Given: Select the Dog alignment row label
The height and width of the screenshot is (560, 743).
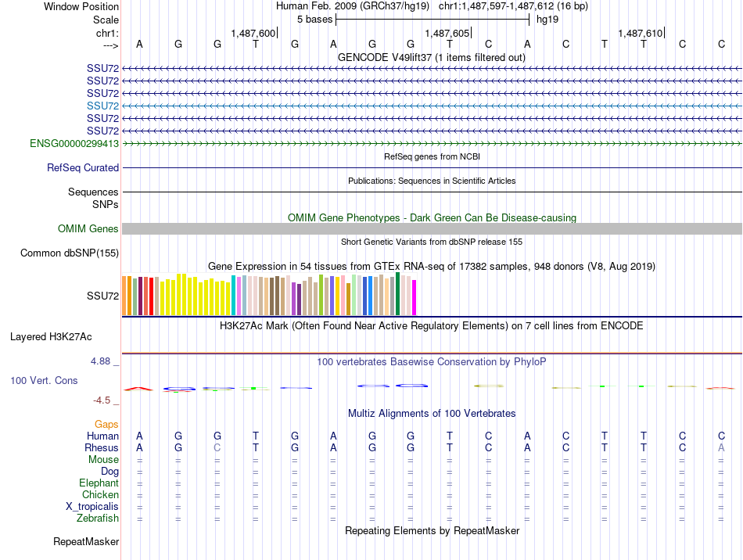Looking at the screenshot, I should [110, 472].
